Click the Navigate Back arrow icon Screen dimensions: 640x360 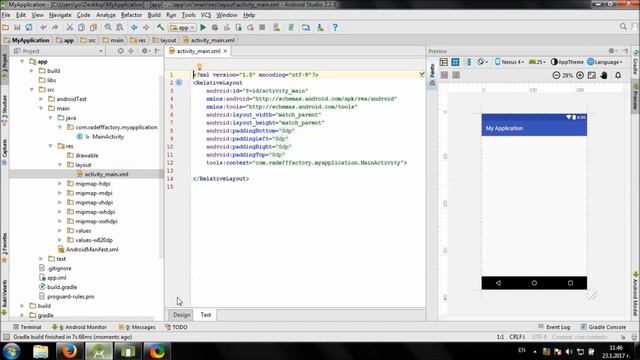(x=134, y=27)
